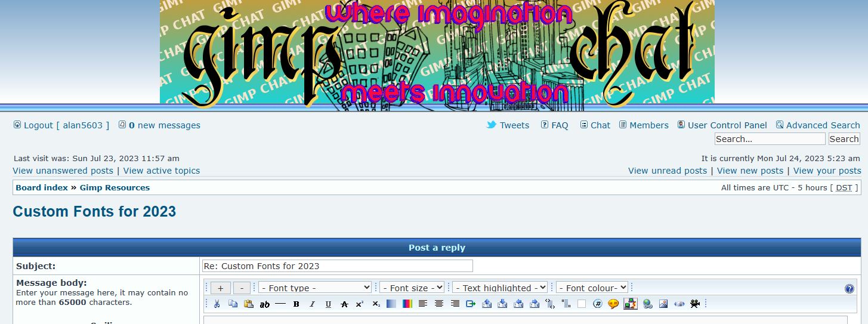868x324 pixels.
Task: View your posts
Action: tap(827, 171)
